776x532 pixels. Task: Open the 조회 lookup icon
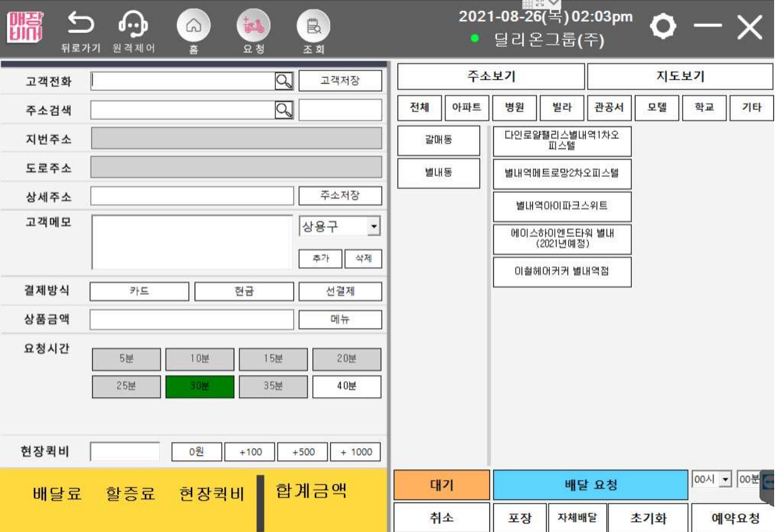tap(313, 26)
